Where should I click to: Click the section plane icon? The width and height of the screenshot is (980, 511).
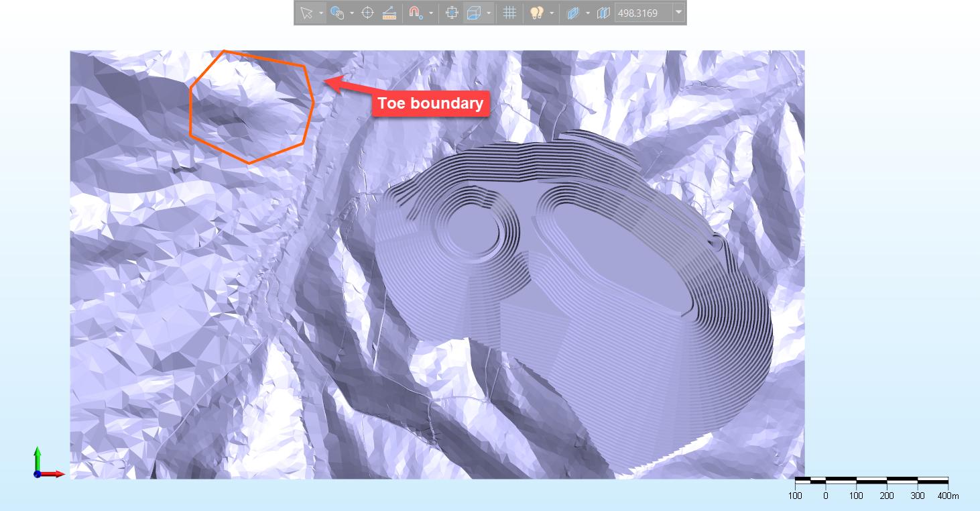[x=572, y=13]
